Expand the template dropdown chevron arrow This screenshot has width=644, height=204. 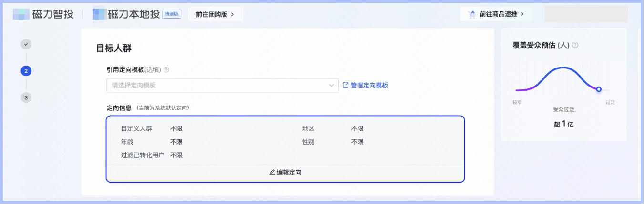(331, 86)
